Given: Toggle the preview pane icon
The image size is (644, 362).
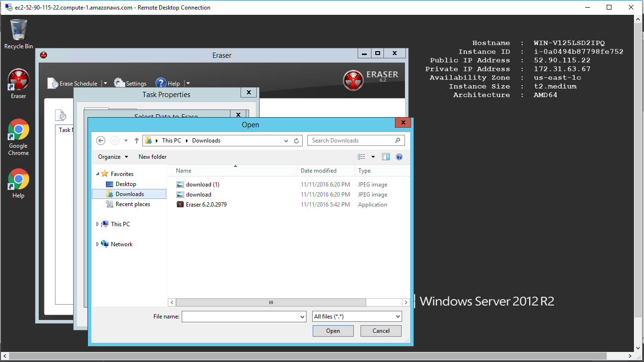Looking at the screenshot, I should [386, 157].
